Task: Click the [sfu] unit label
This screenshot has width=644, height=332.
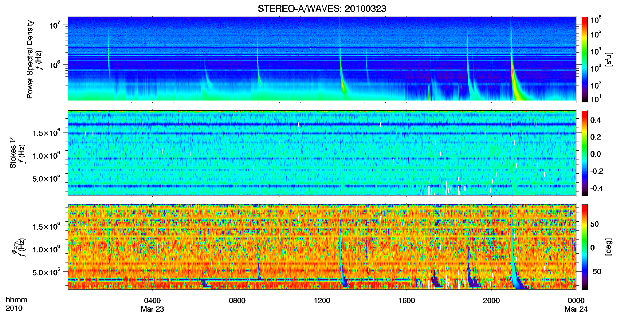Action: click(x=609, y=59)
